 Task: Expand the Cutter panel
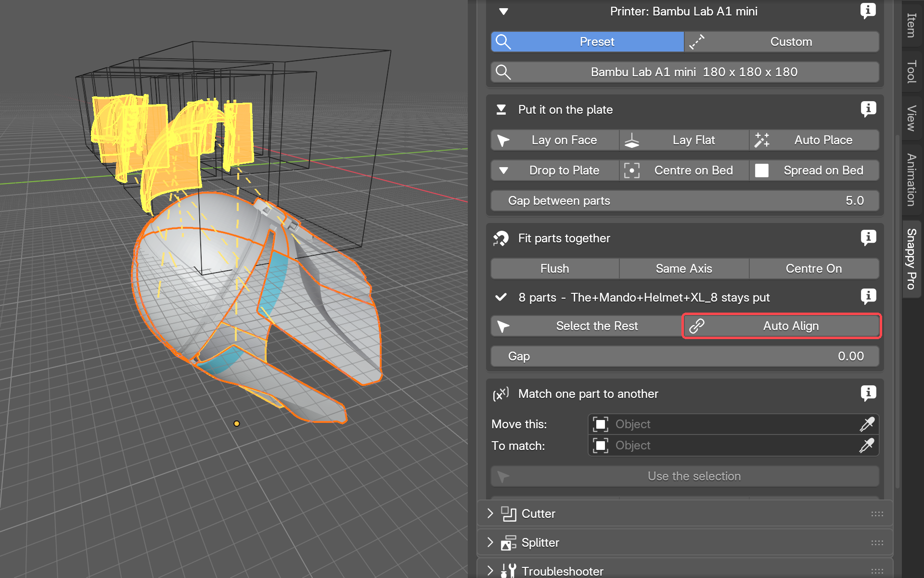[490, 514]
